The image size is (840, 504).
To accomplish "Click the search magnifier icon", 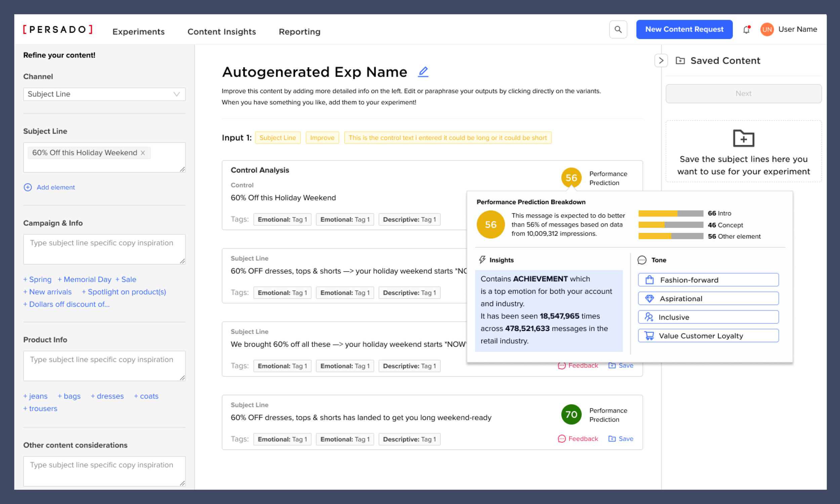I will (618, 30).
